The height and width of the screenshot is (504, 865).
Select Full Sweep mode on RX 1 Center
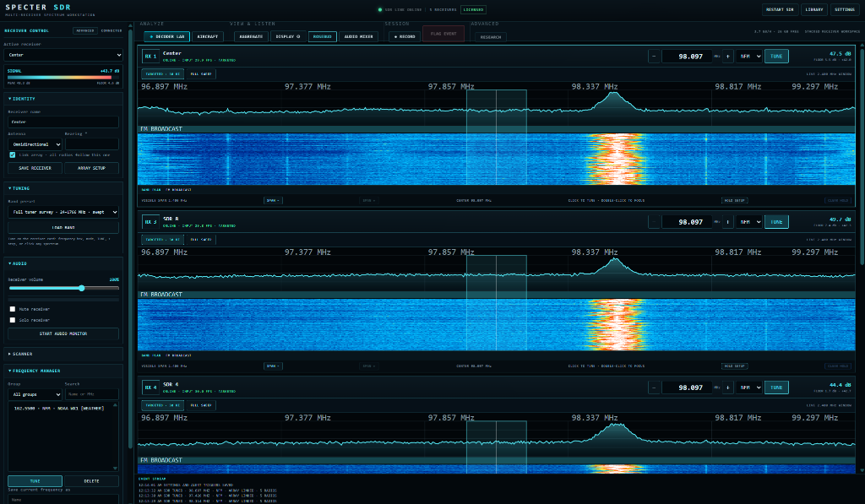pyautogui.click(x=201, y=74)
